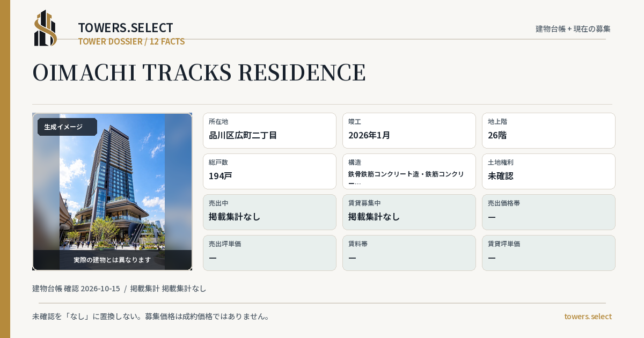Click the 実際の建物とは異なります caption
Viewport: 644px width, 338px height.
[112, 260]
